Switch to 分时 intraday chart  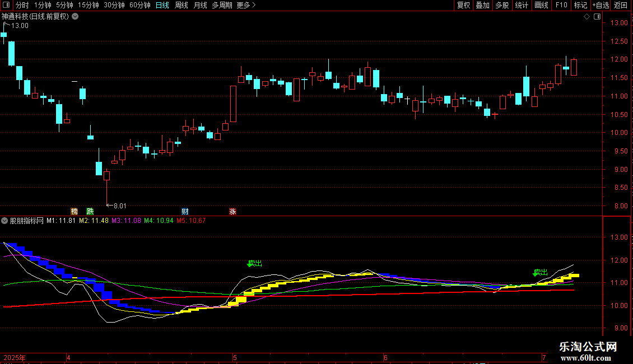point(22,5)
